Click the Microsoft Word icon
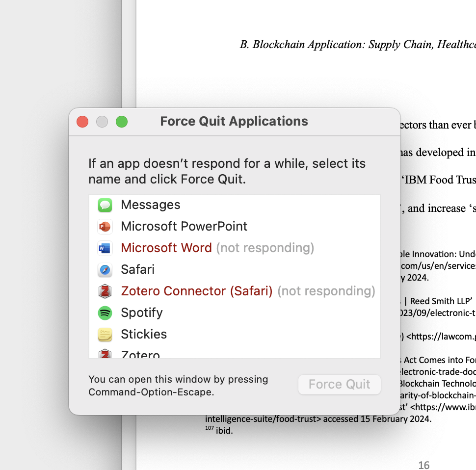The height and width of the screenshot is (470, 476). tap(105, 248)
